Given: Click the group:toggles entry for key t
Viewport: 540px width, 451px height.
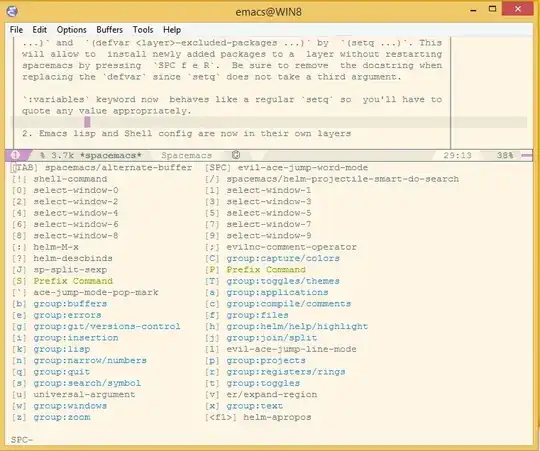Looking at the screenshot, I should click(x=263, y=384).
